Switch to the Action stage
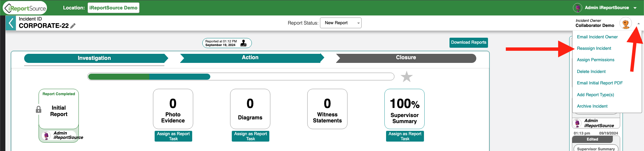644x151 pixels. click(x=252, y=58)
